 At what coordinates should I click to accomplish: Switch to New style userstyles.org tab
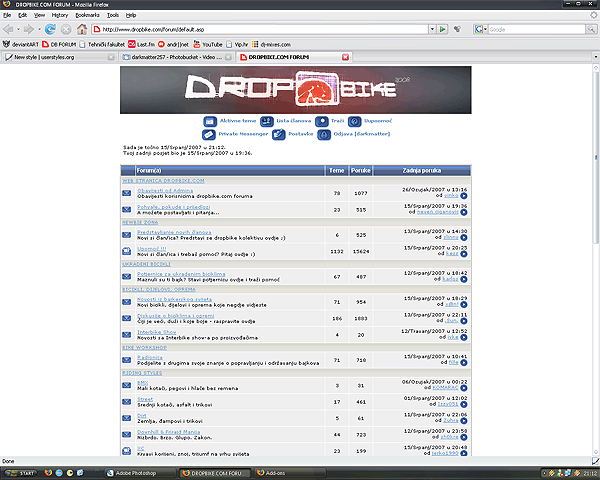[59, 57]
